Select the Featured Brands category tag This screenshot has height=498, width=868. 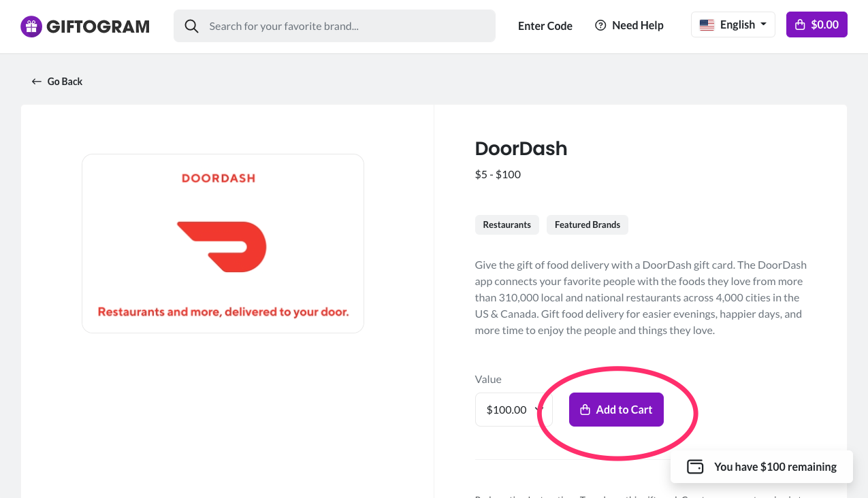587,225
